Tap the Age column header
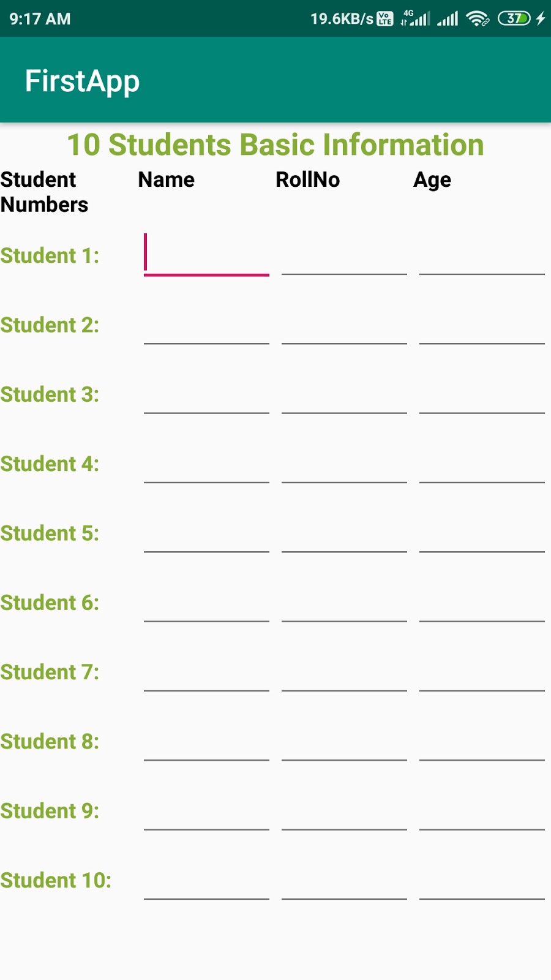 (x=433, y=179)
